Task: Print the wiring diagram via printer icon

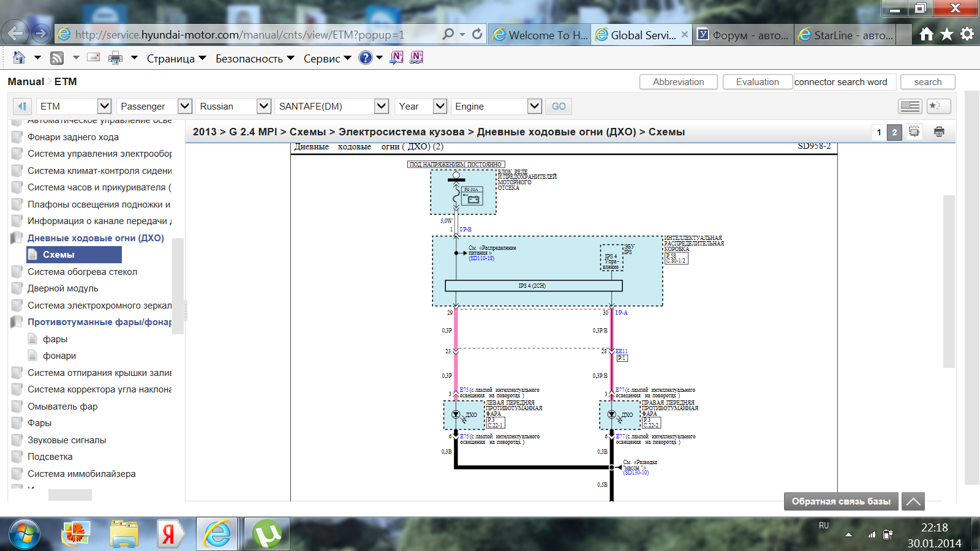Action: pyautogui.click(x=939, y=132)
